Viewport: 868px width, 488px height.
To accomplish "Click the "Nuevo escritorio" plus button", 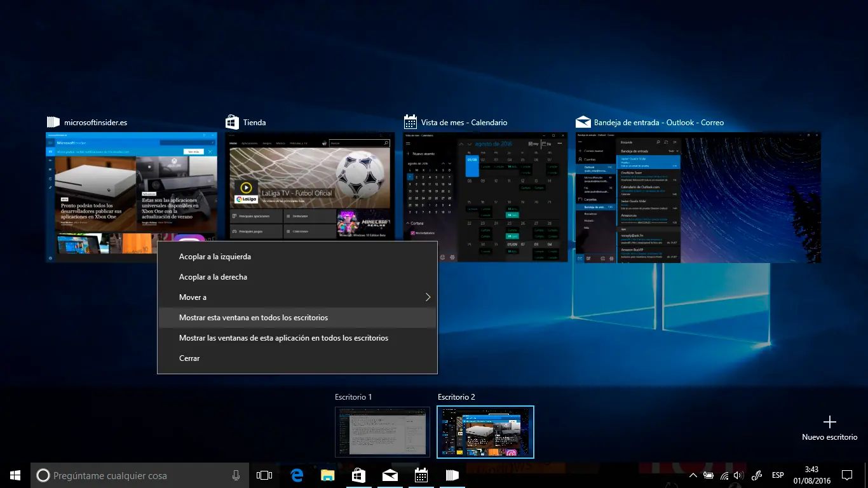I will (x=830, y=421).
